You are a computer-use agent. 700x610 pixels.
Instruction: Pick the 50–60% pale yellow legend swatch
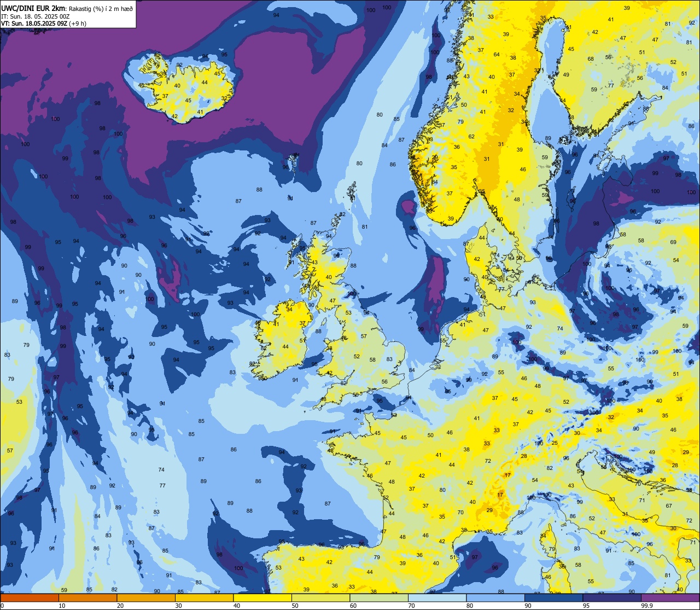coord(320,597)
